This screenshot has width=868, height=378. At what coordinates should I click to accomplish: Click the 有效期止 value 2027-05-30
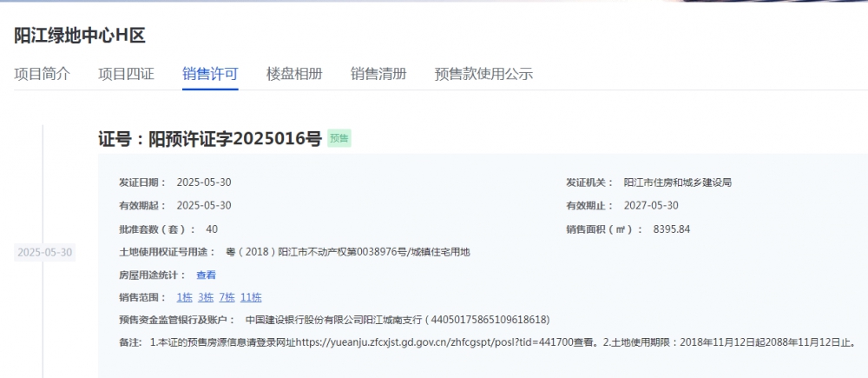click(651, 206)
